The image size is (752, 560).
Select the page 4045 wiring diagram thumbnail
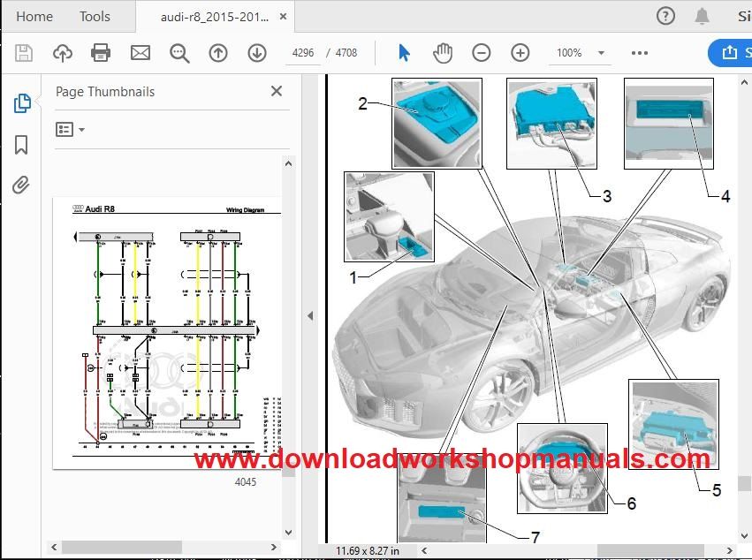167,333
